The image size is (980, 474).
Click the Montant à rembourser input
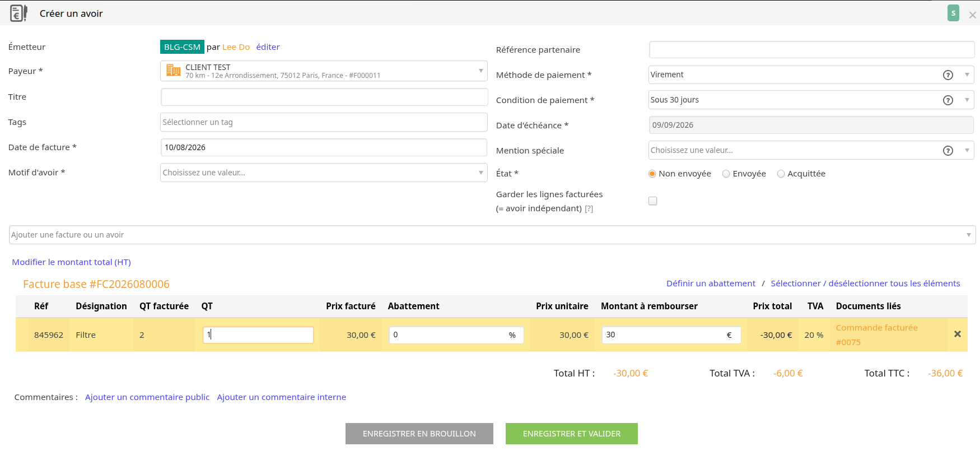click(671, 335)
